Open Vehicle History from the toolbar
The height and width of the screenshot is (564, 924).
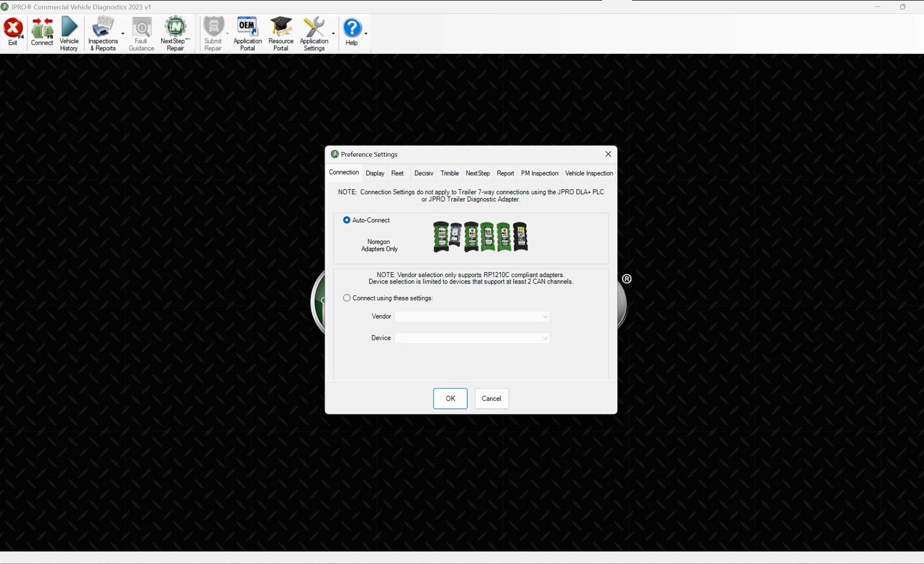pos(69,34)
